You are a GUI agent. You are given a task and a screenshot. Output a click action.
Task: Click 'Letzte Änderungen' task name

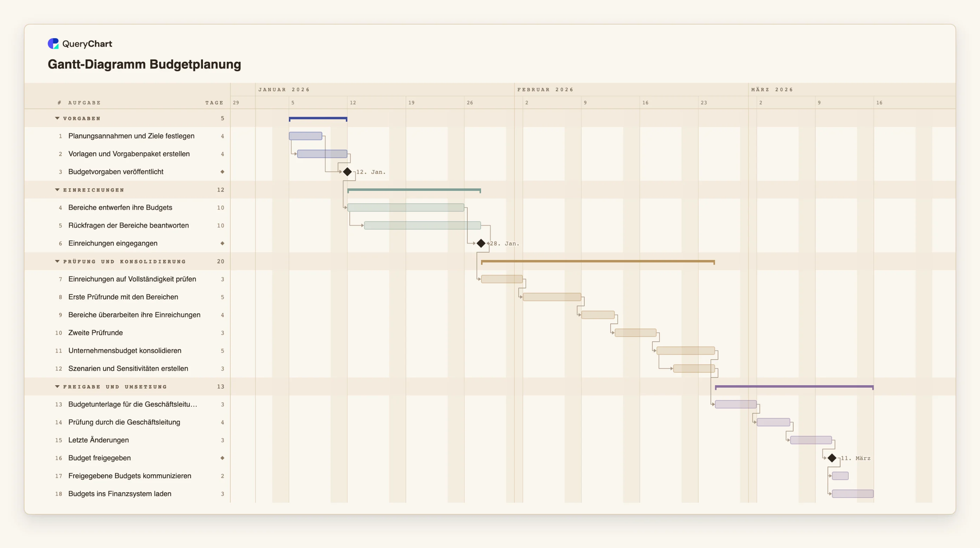pyautogui.click(x=99, y=440)
